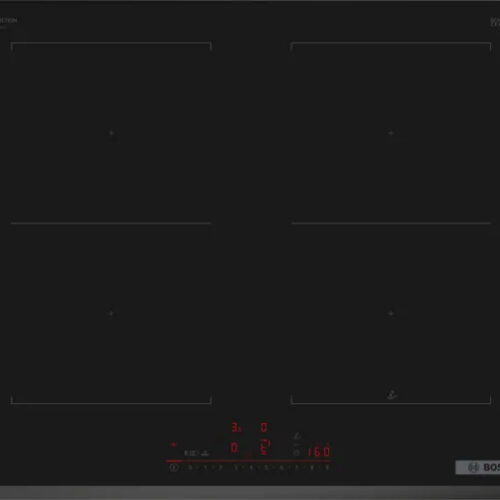Tap the timer clock icon
The image size is (500, 500).
(296, 453)
